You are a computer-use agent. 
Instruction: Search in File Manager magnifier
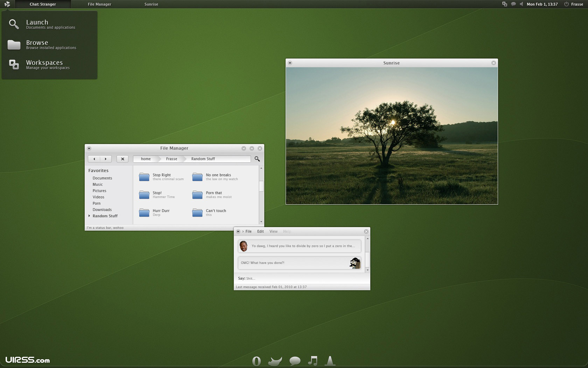click(257, 159)
